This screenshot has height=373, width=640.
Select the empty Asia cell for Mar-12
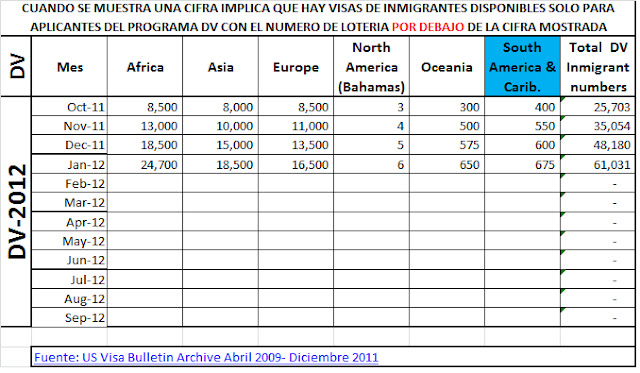pyautogui.click(x=220, y=203)
